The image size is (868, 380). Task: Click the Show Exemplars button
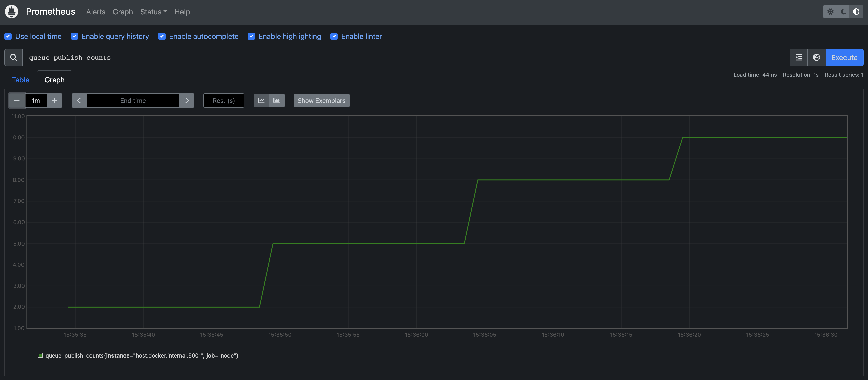(x=321, y=100)
